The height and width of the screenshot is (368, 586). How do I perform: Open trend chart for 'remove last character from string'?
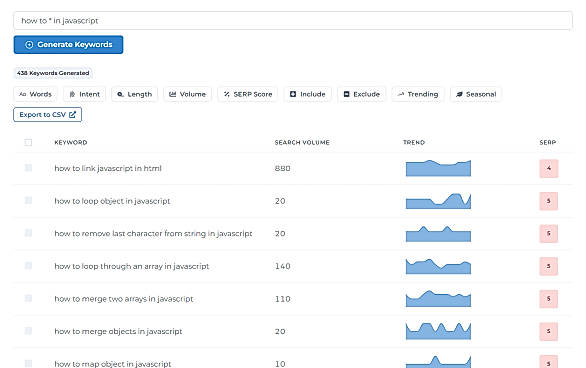click(438, 234)
